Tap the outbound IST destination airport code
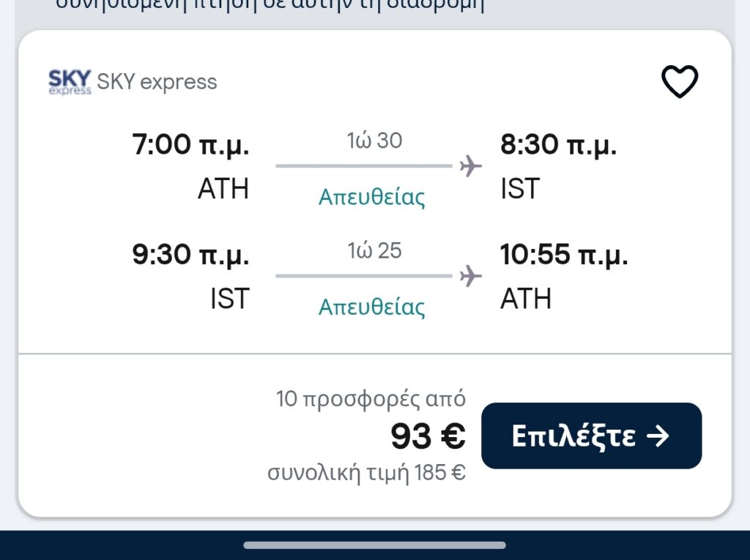This screenshot has height=560, width=750. pos(520,189)
